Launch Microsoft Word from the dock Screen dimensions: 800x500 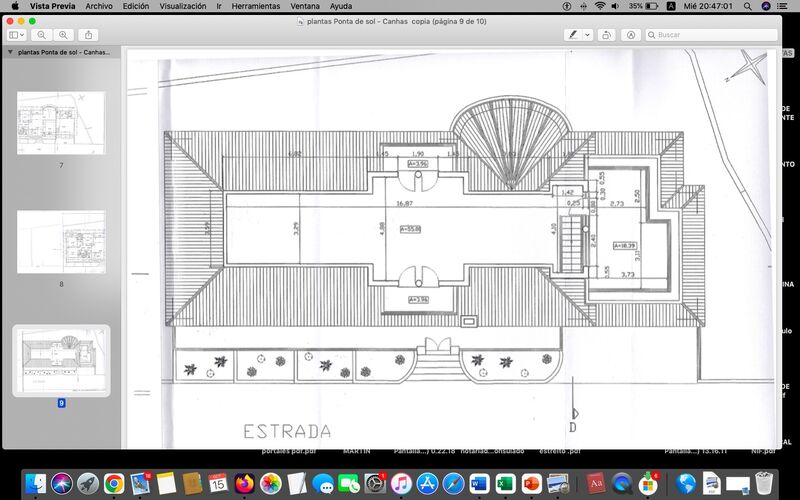click(479, 483)
